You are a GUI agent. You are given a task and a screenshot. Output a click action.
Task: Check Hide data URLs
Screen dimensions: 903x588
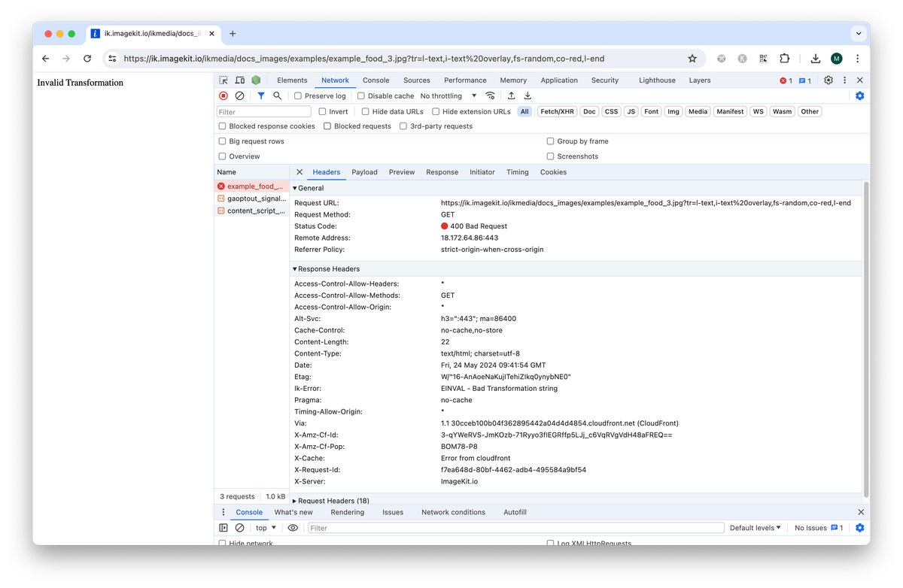366,111
